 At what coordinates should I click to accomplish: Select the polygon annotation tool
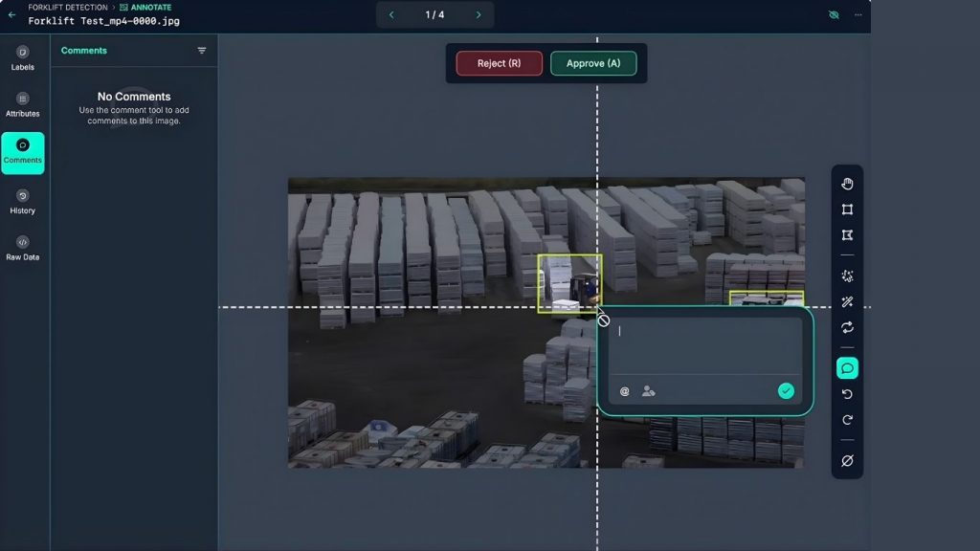847,235
